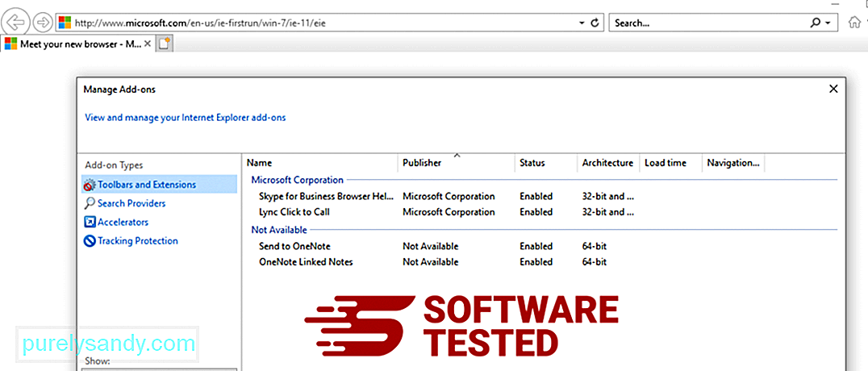Click Publisher cell of Lync Click to Call

[x=449, y=211]
